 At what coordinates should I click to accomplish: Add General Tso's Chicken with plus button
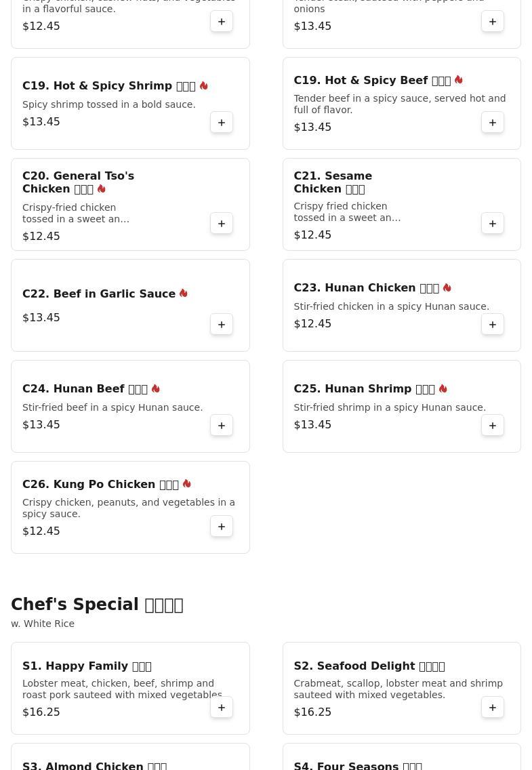(222, 224)
